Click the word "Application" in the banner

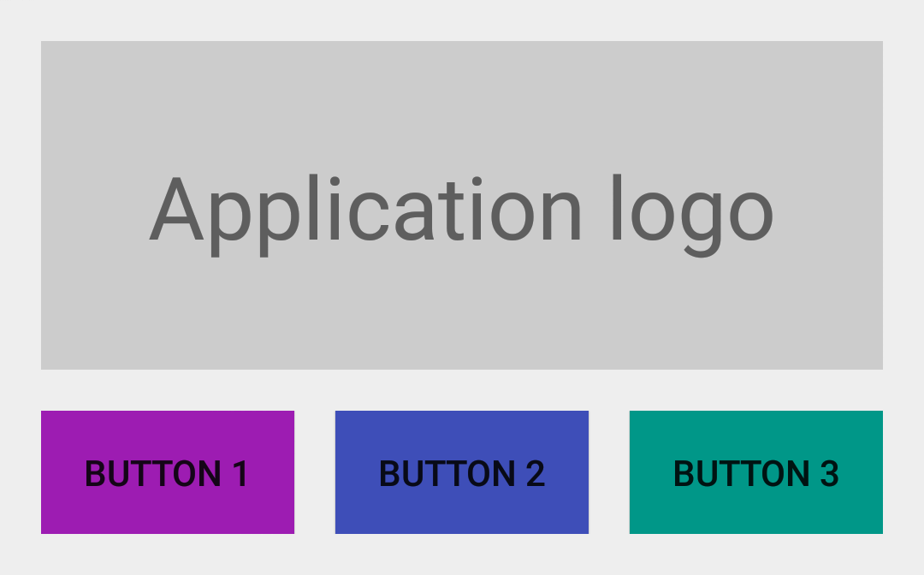pos(366,216)
